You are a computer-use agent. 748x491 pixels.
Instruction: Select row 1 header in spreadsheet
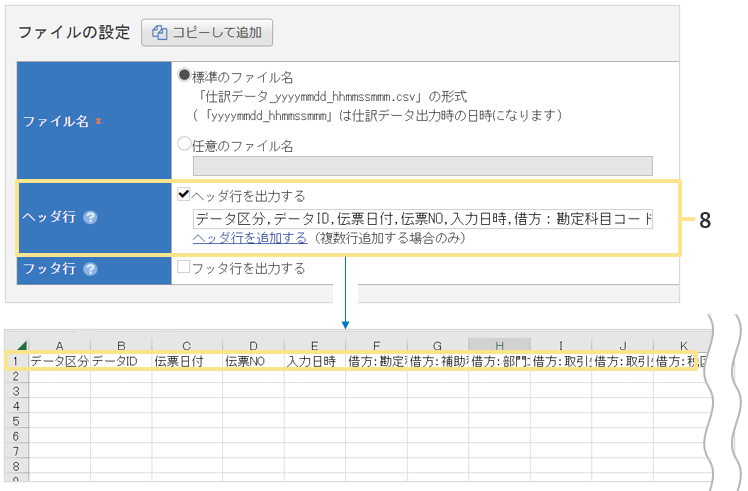click(x=16, y=361)
